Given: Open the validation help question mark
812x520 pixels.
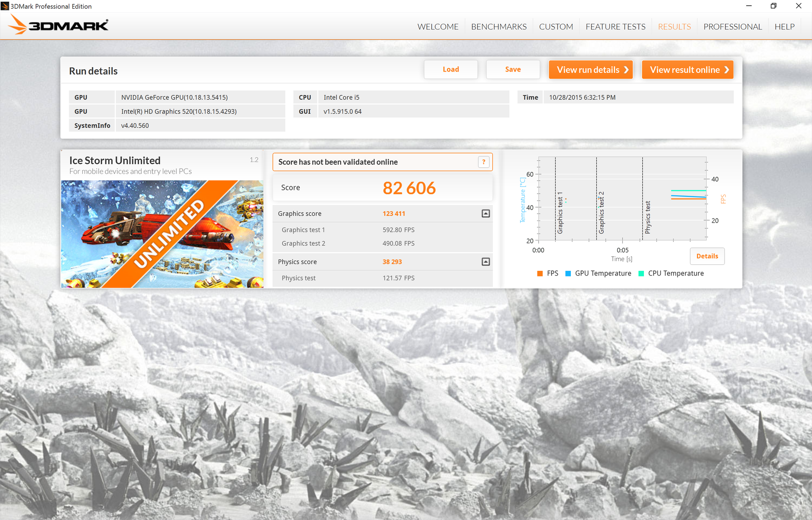Looking at the screenshot, I should coord(484,162).
